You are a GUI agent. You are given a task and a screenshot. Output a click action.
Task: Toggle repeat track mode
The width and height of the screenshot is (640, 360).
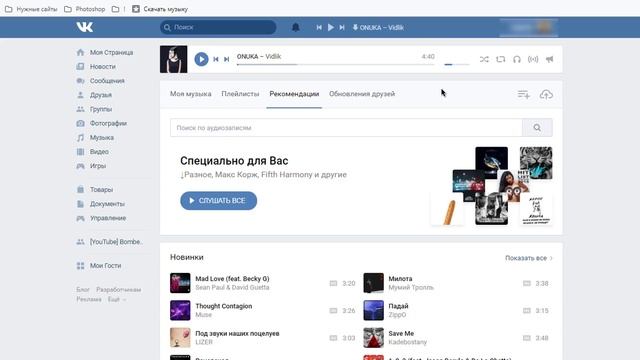[x=500, y=59]
